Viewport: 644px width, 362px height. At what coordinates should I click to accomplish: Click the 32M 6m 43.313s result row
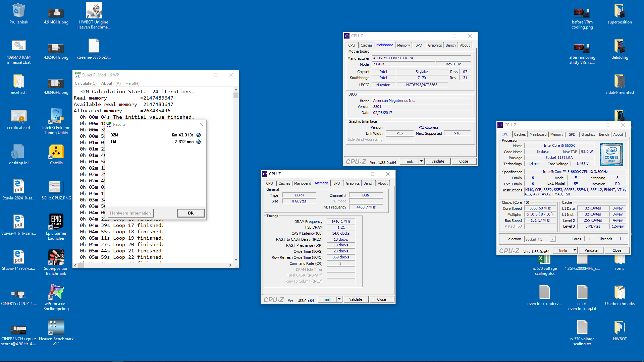point(155,135)
